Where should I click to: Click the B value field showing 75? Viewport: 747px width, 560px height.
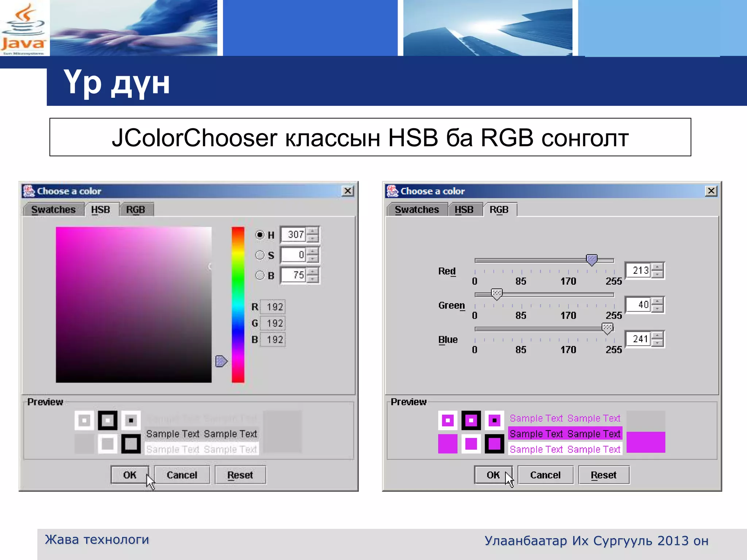pos(293,275)
